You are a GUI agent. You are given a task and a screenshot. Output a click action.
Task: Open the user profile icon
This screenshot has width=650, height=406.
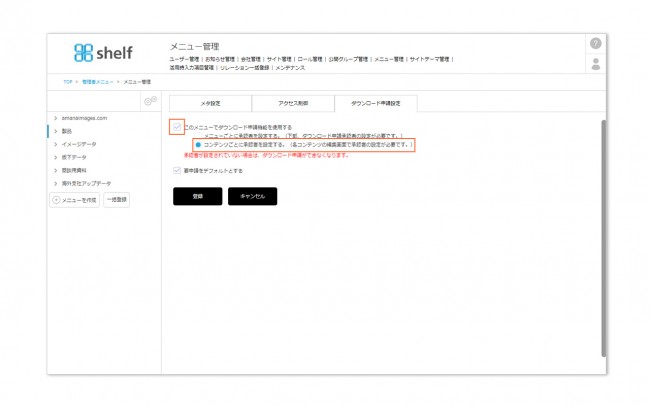click(596, 64)
